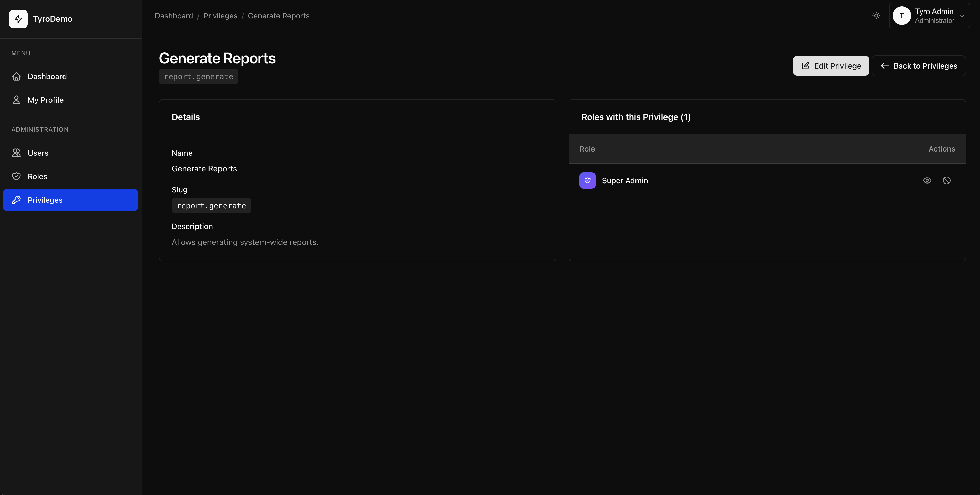Click the Tyro Admin avatar circle

(x=901, y=16)
